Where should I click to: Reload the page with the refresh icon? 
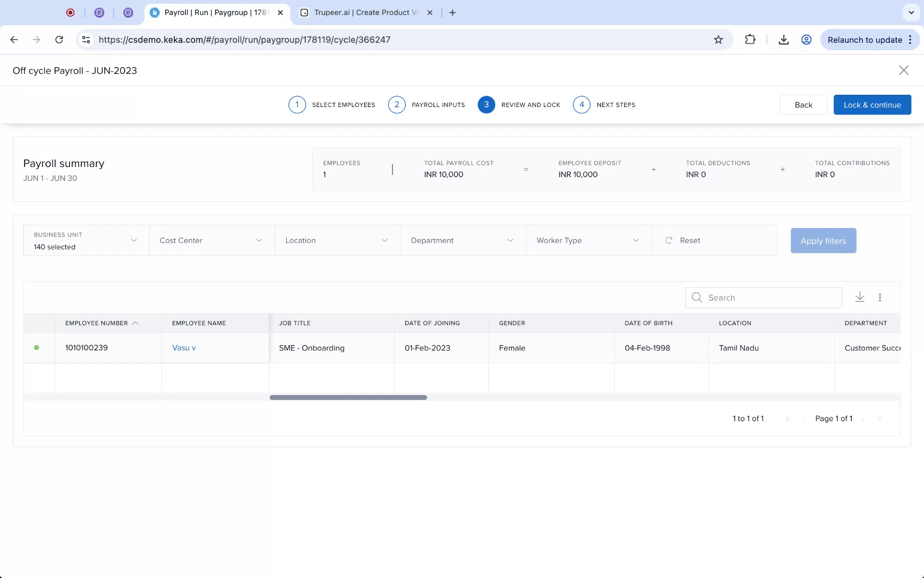pos(59,39)
